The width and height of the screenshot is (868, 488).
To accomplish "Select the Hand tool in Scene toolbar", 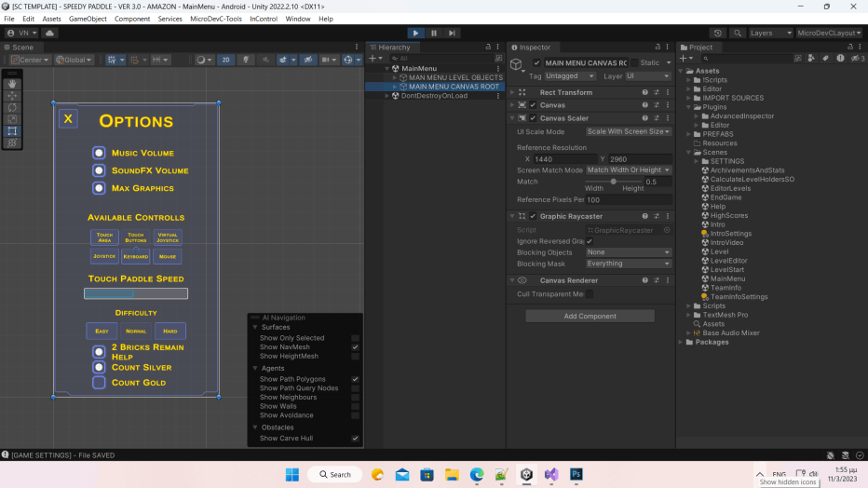I will [13, 84].
